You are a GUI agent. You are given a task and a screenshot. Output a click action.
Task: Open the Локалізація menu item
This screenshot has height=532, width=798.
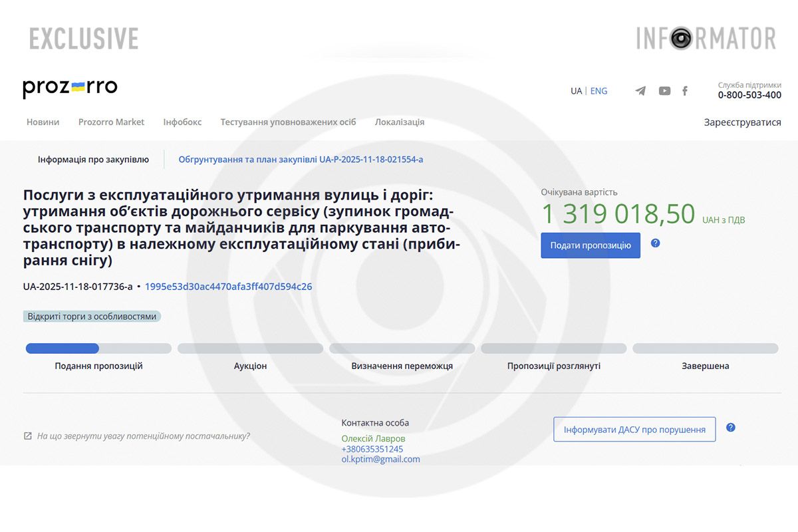pyautogui.click(x=400, y=122)
